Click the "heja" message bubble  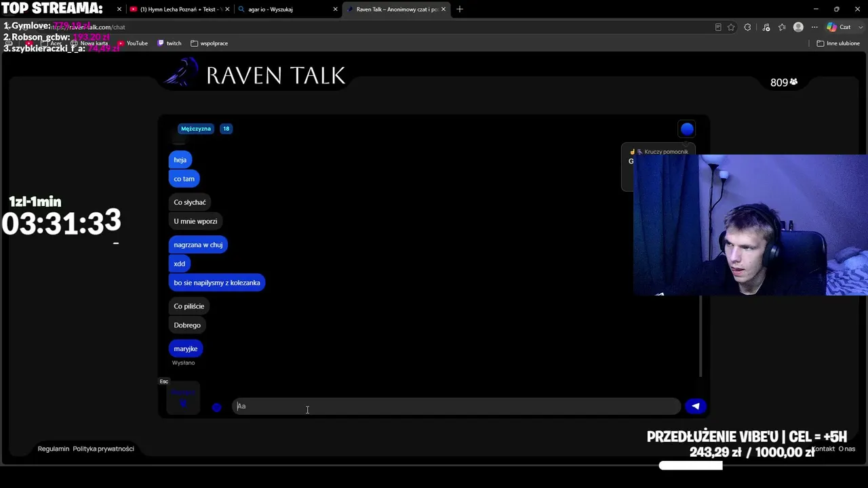[x=180, y=160]
